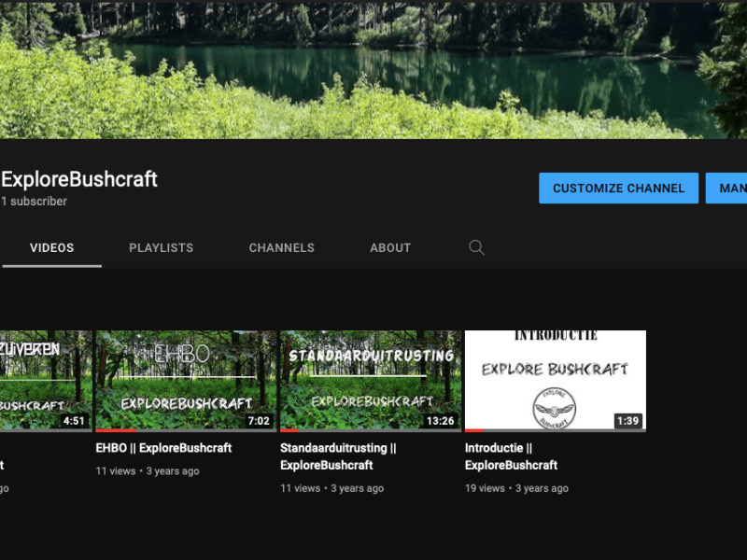747x560 pixels.
Task: Click the Introductie video thumbnail
Action: [x=556, y=380]
